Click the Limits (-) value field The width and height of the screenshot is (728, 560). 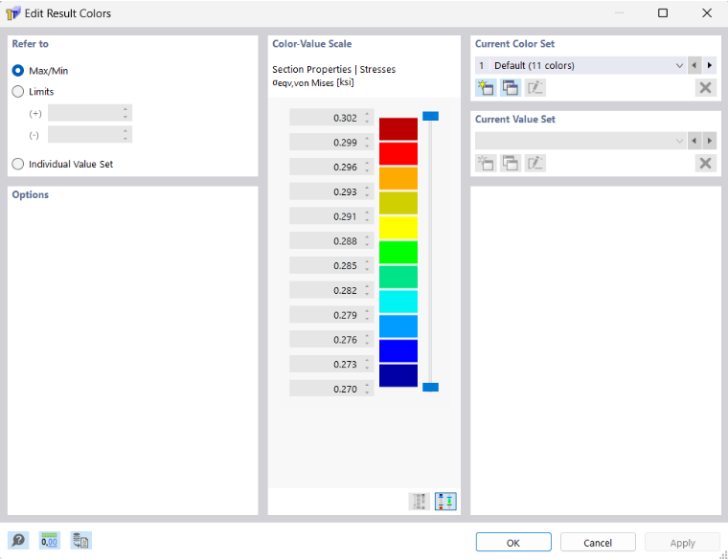coord(90,135)
